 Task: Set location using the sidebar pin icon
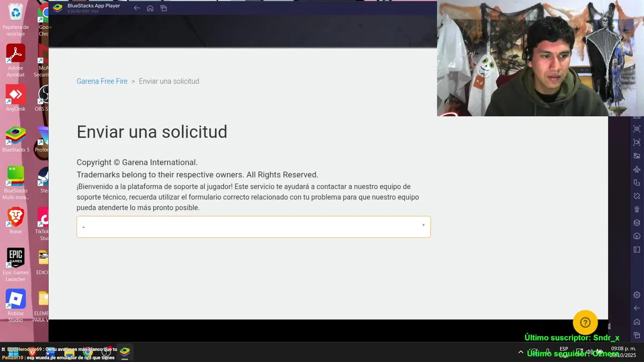coord(637,209)
